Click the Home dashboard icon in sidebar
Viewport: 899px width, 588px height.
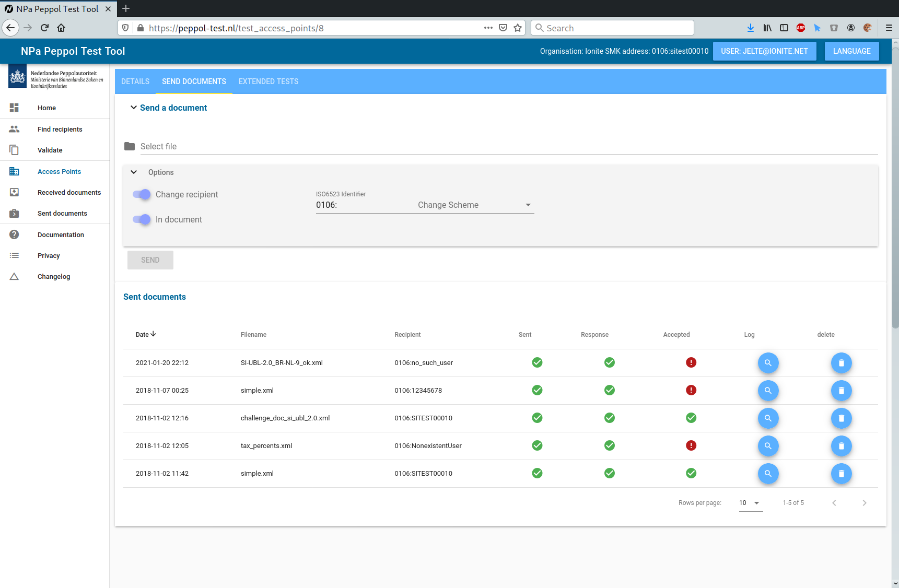pos(14,108)
